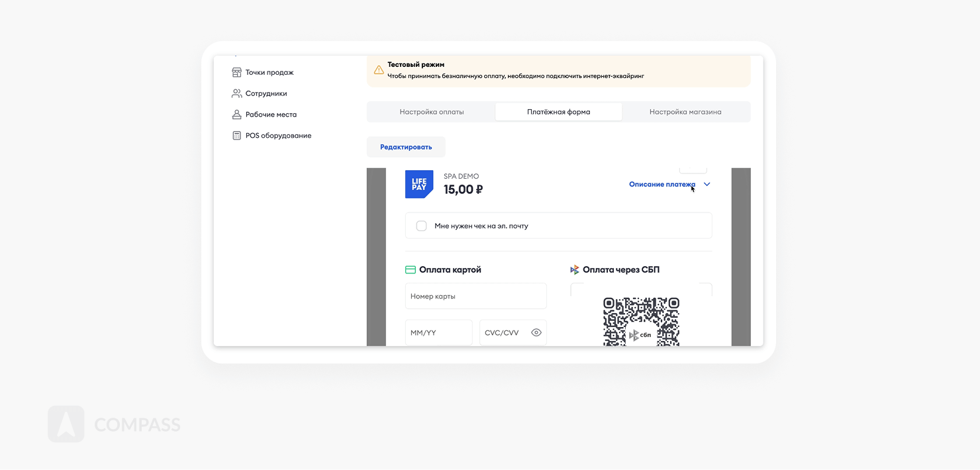Select the Платёжная форма tab

[x=558, y=112]
